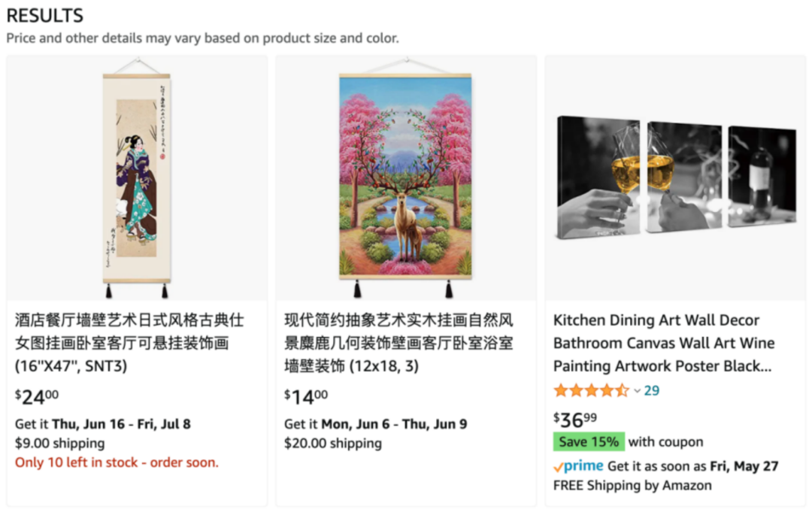
Task: Click the 'with coupon' label
Action: pyautogui.click(x=666, y=442)
